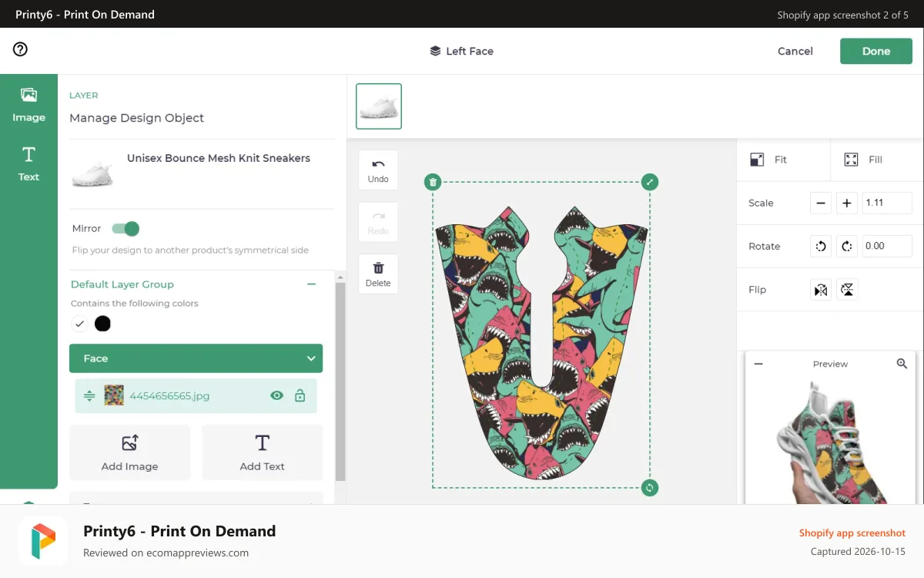Zoom the preview with magnifier icon

902,364
